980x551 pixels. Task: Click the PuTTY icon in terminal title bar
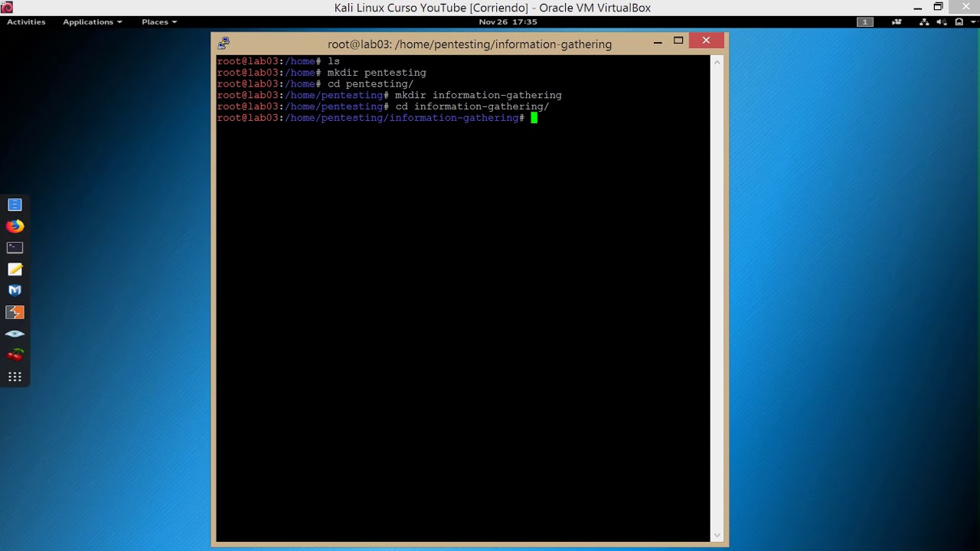click(224, 44)
